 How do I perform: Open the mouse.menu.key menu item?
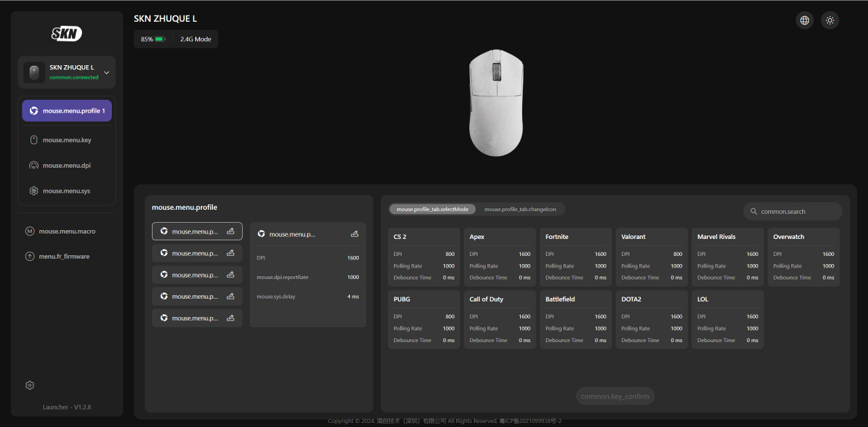(x=66, y=140)
